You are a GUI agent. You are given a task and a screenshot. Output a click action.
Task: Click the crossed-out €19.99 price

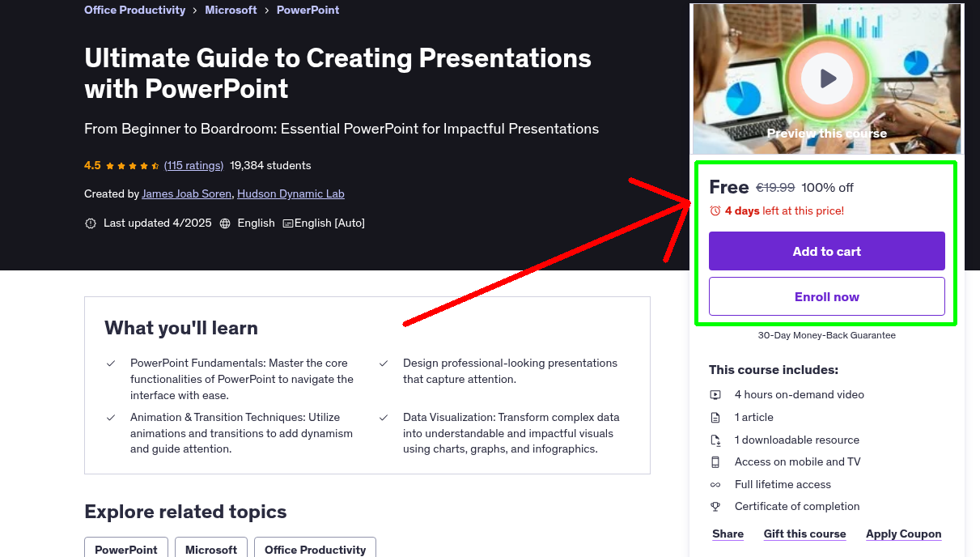775,188
